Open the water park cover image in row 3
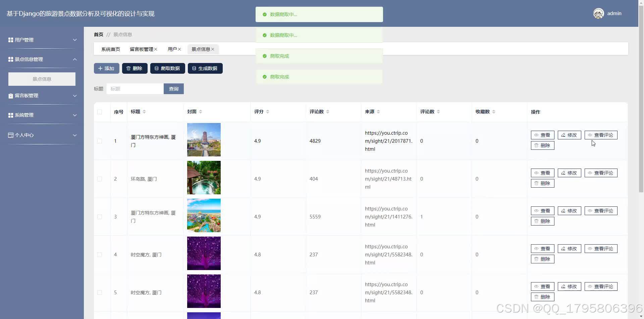Image resolution: width=644 pixels, height=319 pixels. tap(204, 215)
